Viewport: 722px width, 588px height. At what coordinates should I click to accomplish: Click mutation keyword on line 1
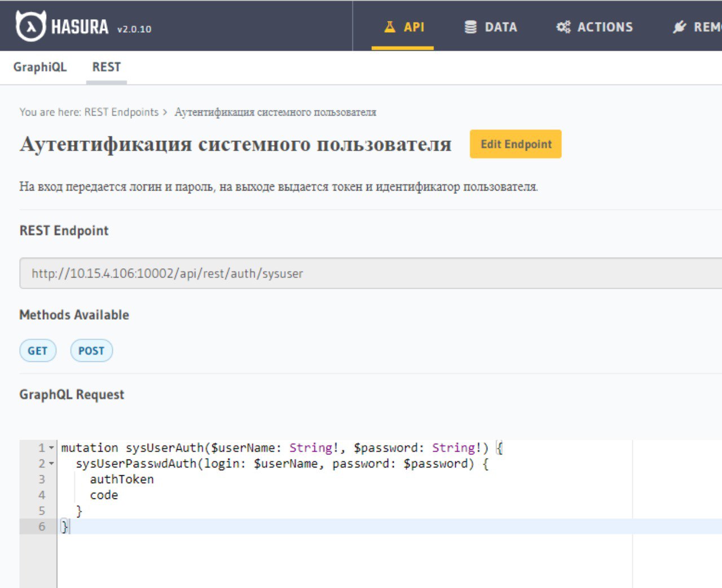[90, 448]
